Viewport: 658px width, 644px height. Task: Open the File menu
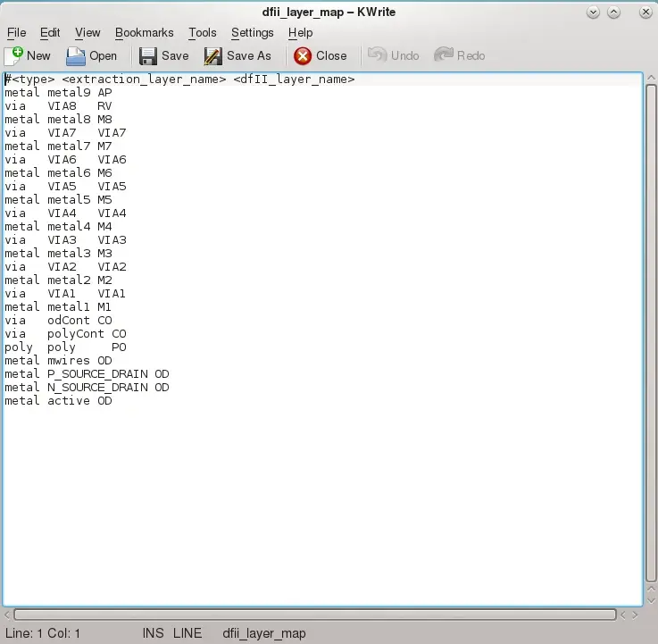[x=16, y=33]
